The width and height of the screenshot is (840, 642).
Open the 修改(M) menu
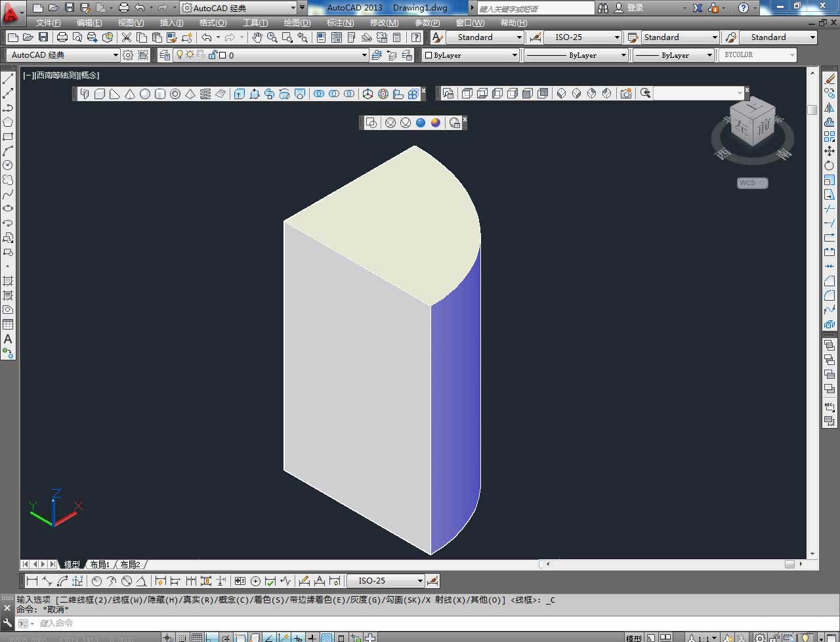384,23
